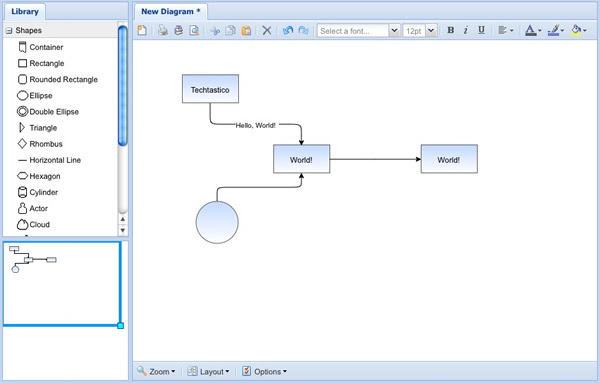
Task: Open the text alignment dropdown
Action: (x=506, y=30)
